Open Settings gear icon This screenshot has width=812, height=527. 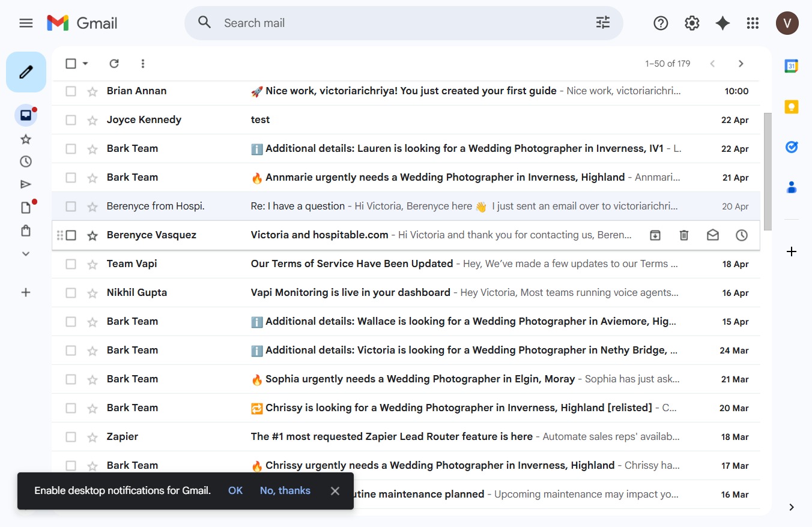coord(692,23)
